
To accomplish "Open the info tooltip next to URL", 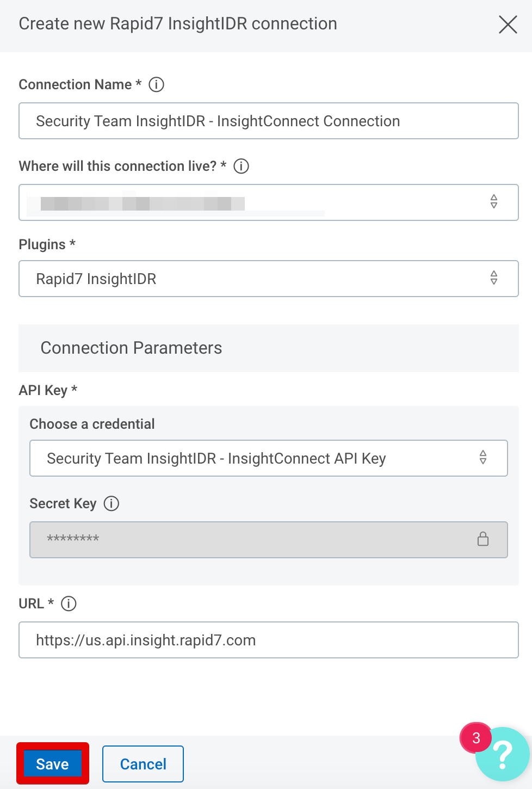I will [x=69, y=603].
